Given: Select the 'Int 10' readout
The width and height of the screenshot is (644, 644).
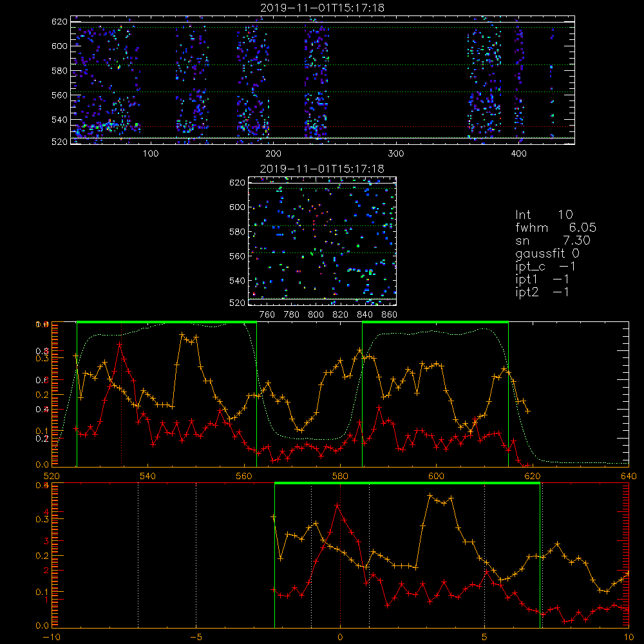Looking at the screenshot, I should tap(544, 214).
